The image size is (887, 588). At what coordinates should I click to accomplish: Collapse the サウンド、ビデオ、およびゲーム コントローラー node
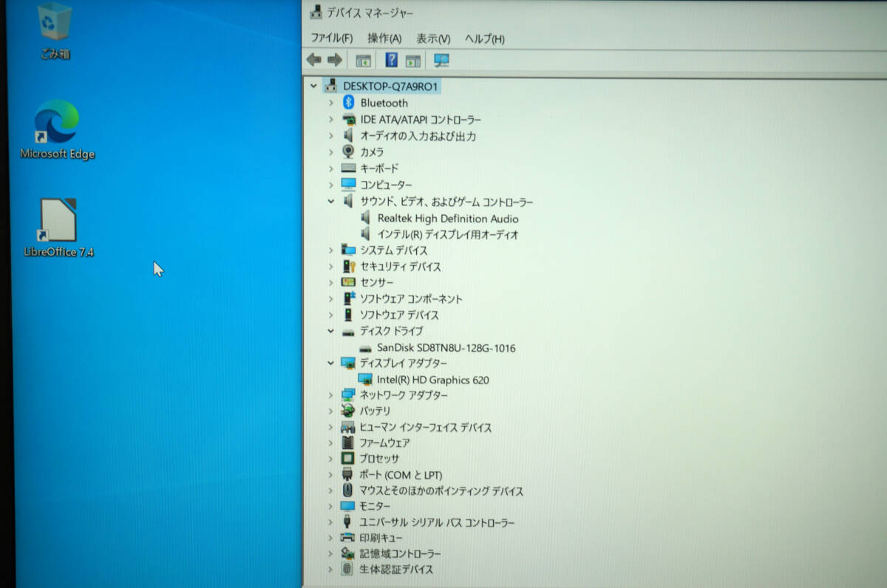pyautogui.click(x=331, y=201)
